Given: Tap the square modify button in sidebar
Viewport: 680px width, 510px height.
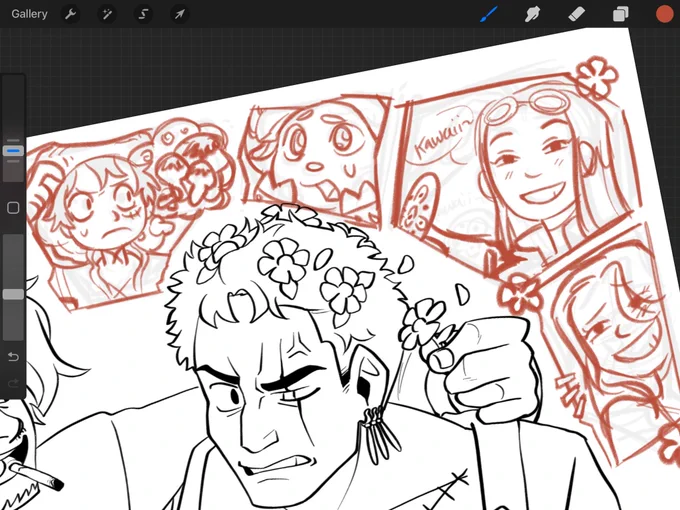Looking at the screenshot, I should pos(13,208).
